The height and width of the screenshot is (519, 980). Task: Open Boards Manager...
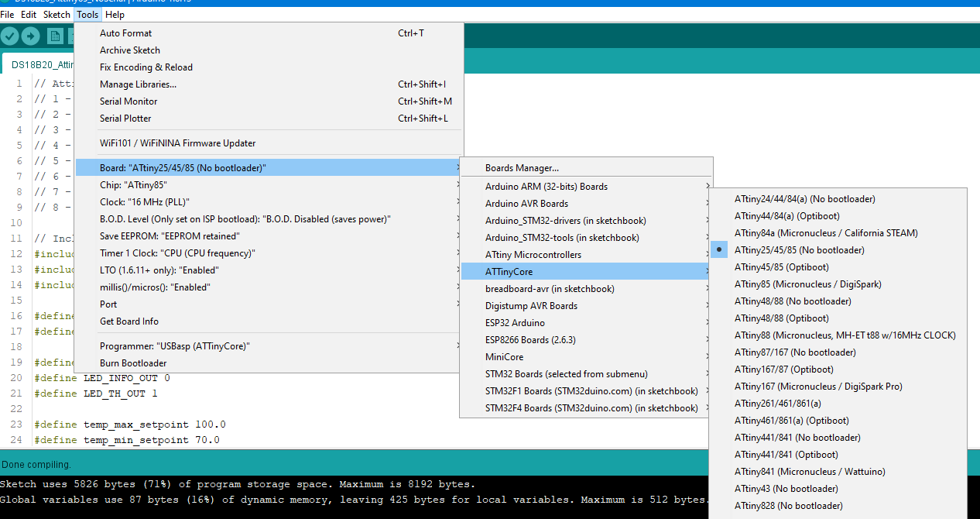click(586, 168)
